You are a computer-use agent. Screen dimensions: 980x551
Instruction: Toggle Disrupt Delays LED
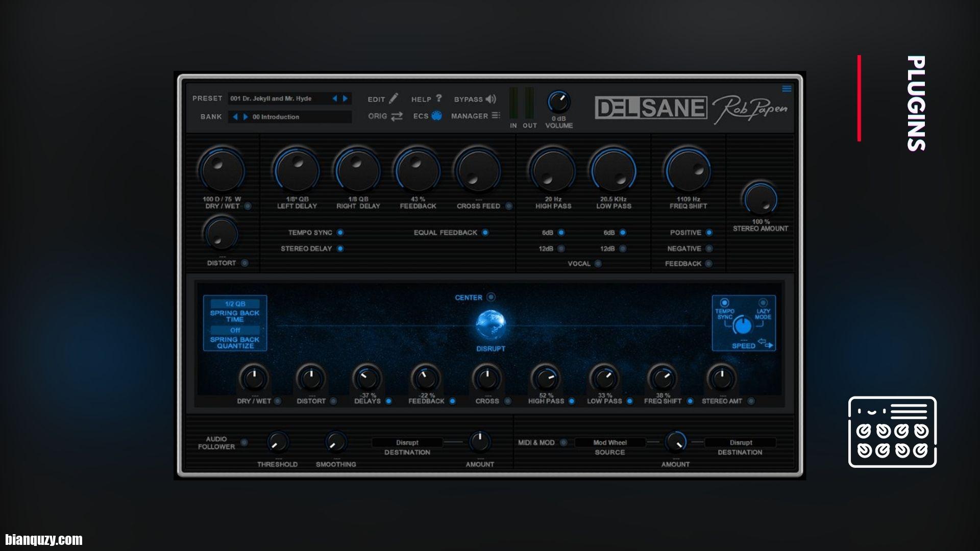389,402
